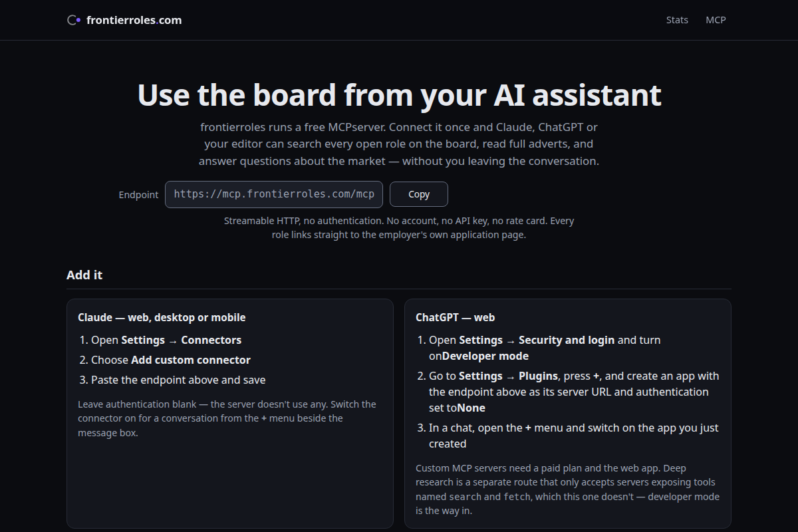Click the "ChatGPT — web" card title

pos(456,318)
